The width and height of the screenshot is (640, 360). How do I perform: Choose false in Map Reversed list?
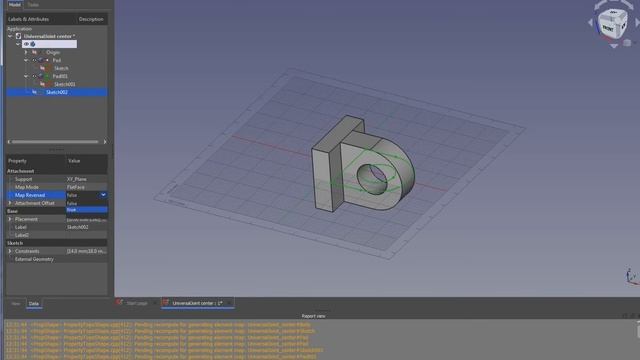(x=87, y=203)
